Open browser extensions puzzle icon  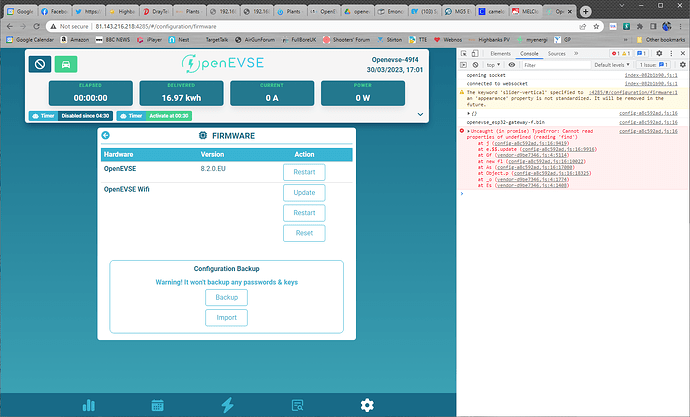640,26
